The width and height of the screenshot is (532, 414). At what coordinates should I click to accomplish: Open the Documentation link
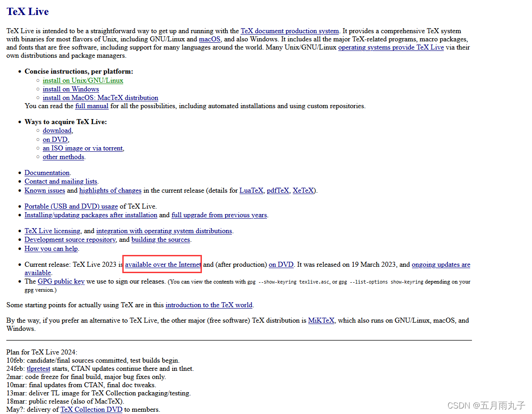click(47, 173)
